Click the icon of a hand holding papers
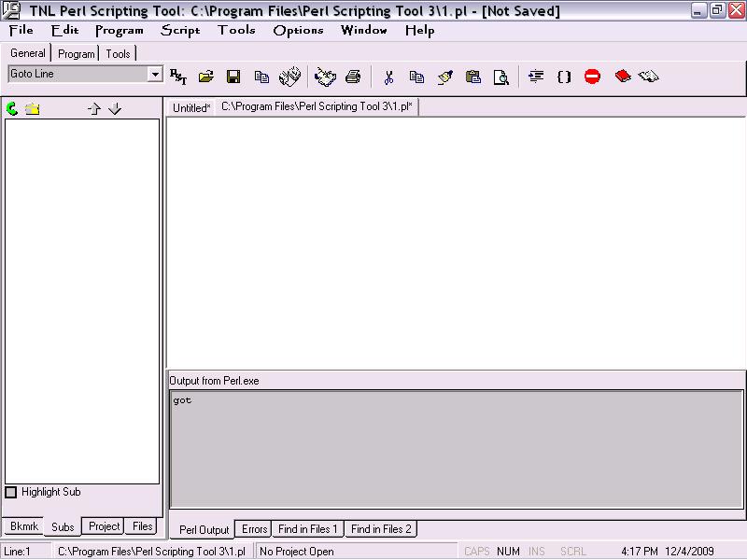This screenshot has width=747, height=560. coord(325,77)
